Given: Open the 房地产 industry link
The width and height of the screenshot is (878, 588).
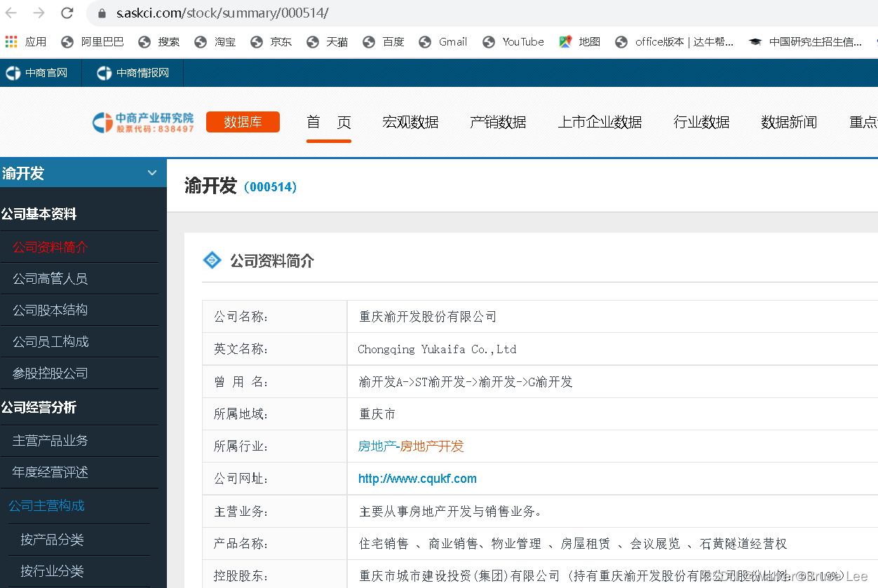Looking at the screenshot, I should 377,446.
